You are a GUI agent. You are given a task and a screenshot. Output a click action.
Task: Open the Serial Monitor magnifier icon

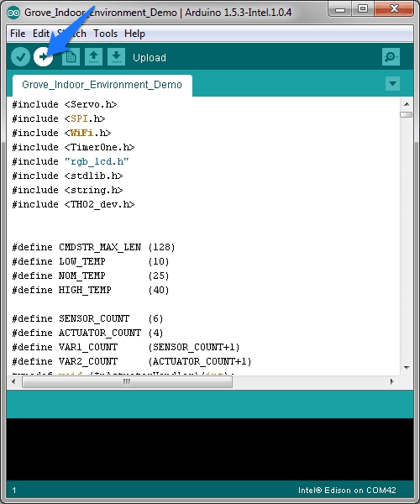coord(391,57)
